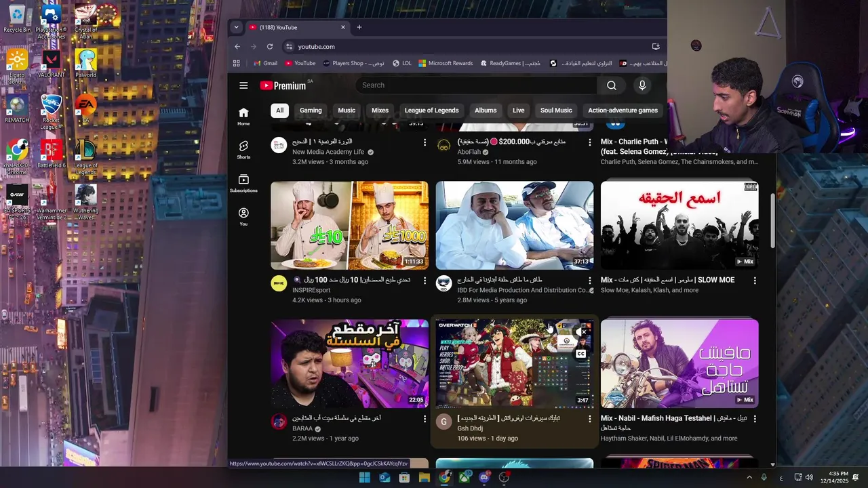Image resolution: width=868 pixels, height=488 pixels.
Task: Click the search magnifier button
Action: pyautogui.click(x=612, y=85)
